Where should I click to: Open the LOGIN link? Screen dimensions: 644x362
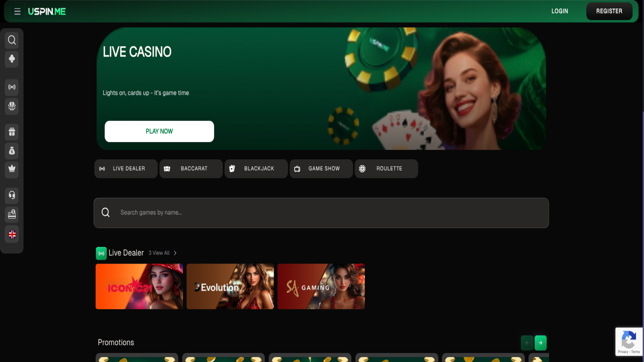(559, 11)
